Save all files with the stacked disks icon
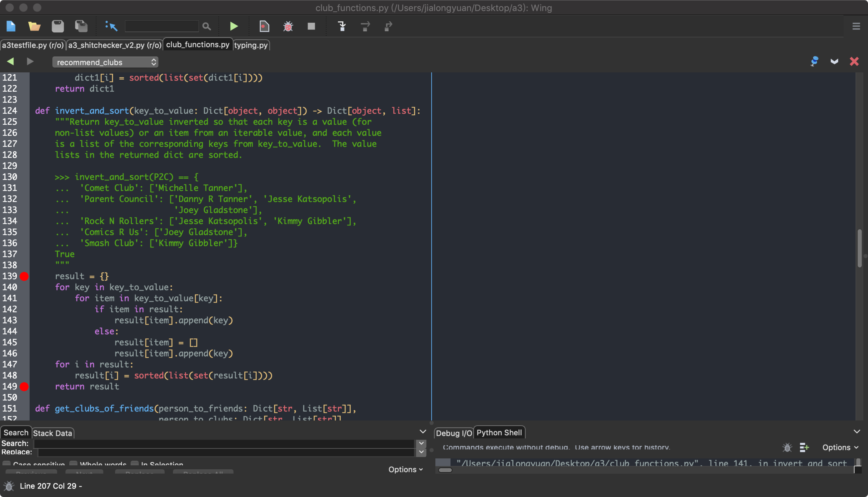Image resolution: width=868 pixels, height=497 pixels. [81, 26]
